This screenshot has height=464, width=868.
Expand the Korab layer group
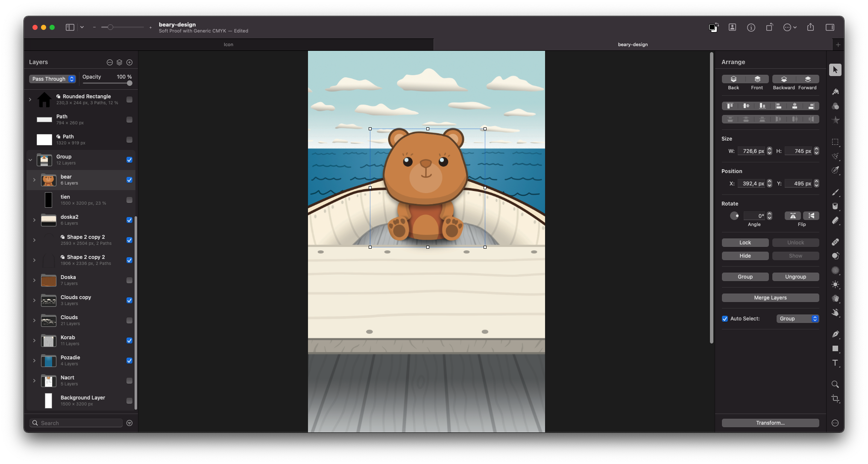(34, 341)
